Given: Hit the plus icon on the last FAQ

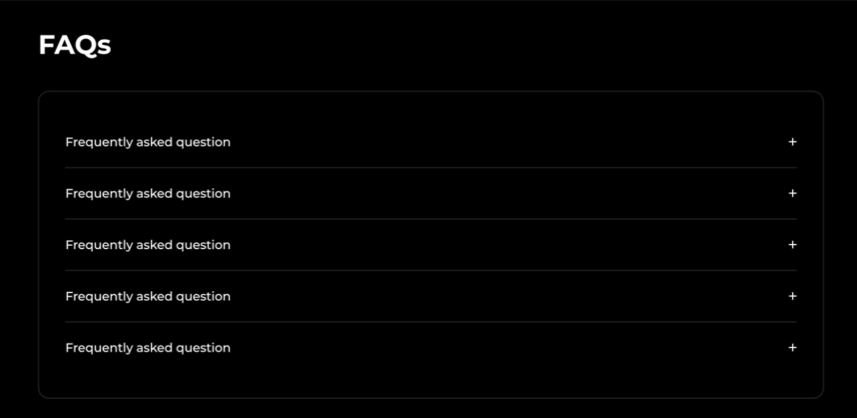Looking at the screenshot, I should pyautogui.click(x=792, y=348).
